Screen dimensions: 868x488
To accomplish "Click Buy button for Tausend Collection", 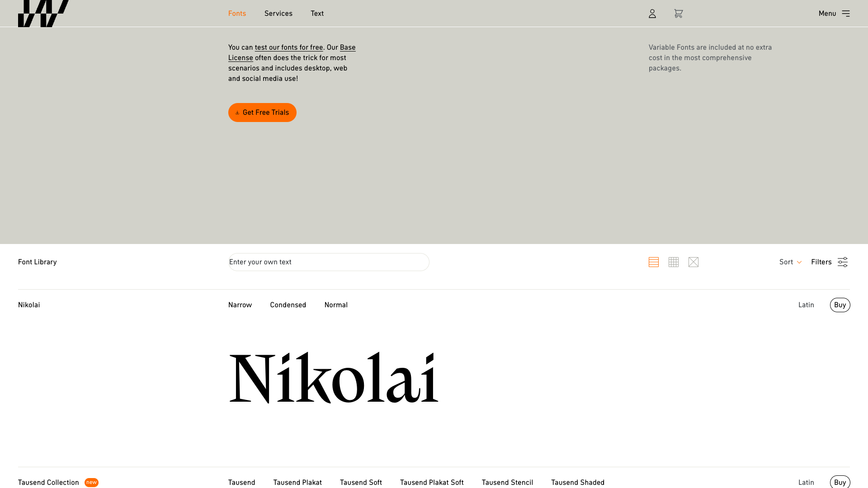I will click(x=840, y=482).
